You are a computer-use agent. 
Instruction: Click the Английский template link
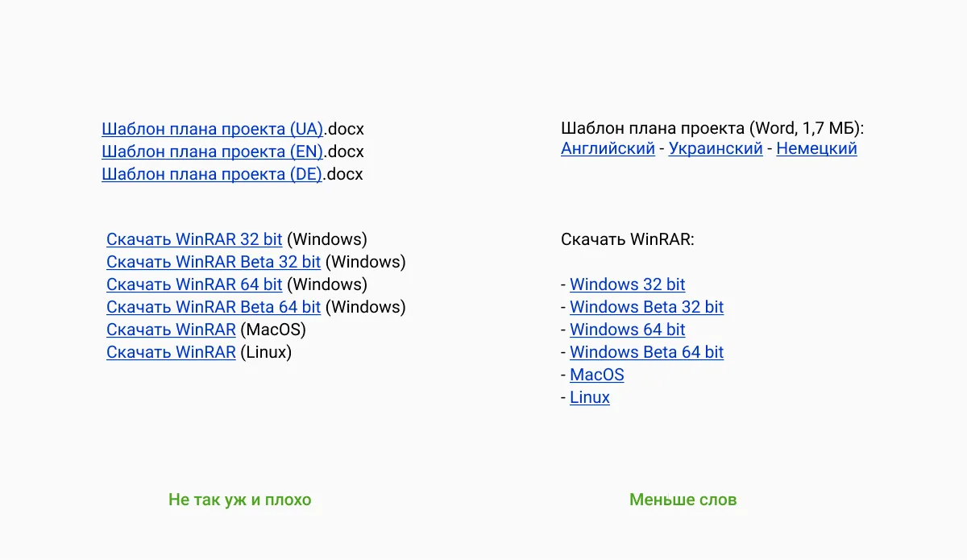click(608, 149)
